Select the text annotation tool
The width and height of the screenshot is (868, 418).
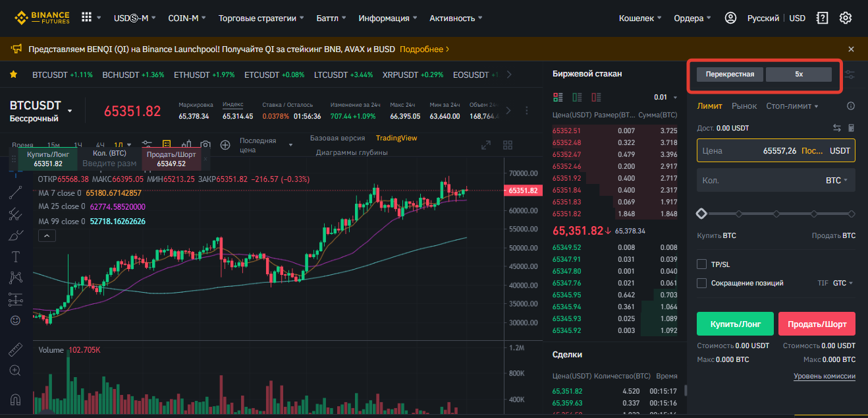16,256
